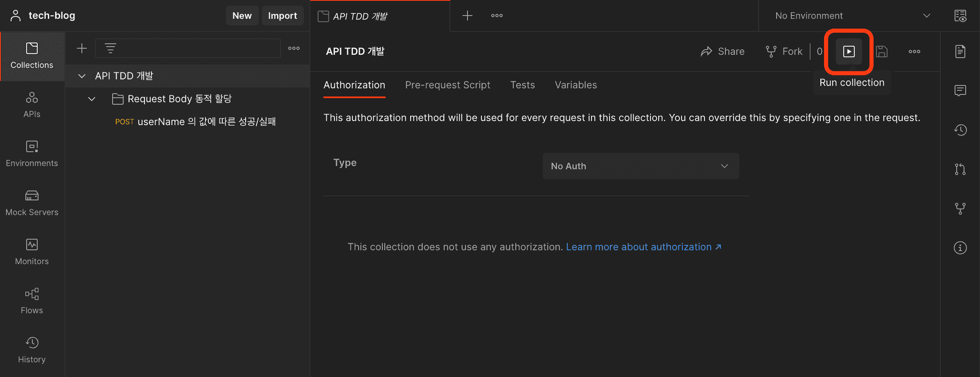Click the Save collection disk icon
This screenshot has height=377, width=980.
(x=881, y=52)
